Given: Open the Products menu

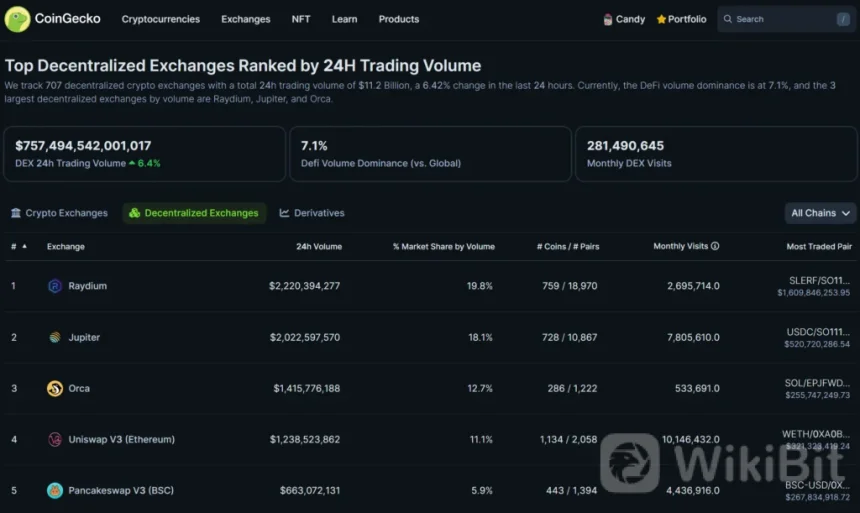Looking at the screenshot, I should (399, 19).
